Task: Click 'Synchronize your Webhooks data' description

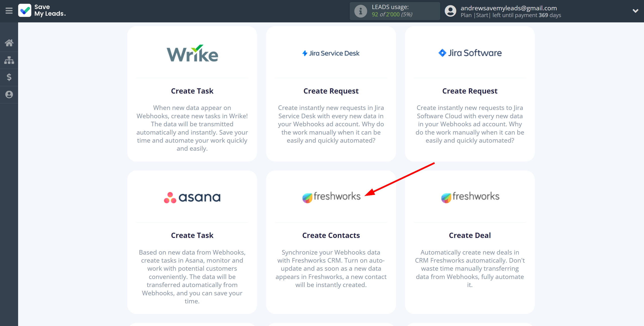Action: (331, 268)
